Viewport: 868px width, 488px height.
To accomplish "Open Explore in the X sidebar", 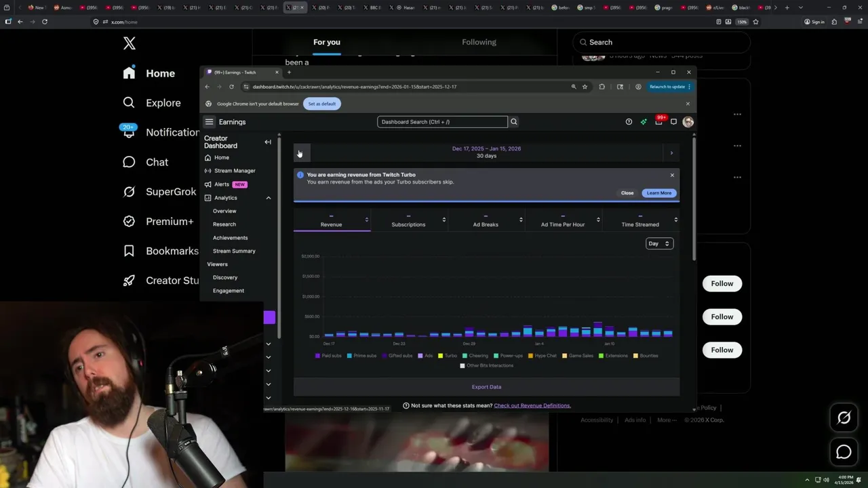I will [x=152, y=103].
